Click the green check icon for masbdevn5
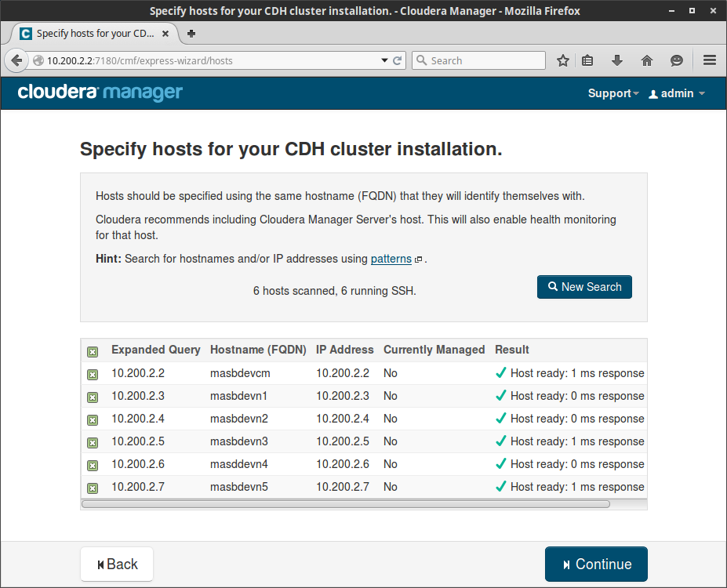The height and width of the screenshot is (588, 727). click(500, 486)
